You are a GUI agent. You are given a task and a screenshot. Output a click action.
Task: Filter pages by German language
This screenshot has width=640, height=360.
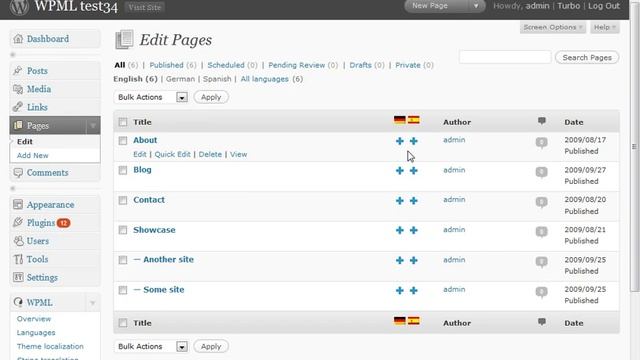(180, 79)
